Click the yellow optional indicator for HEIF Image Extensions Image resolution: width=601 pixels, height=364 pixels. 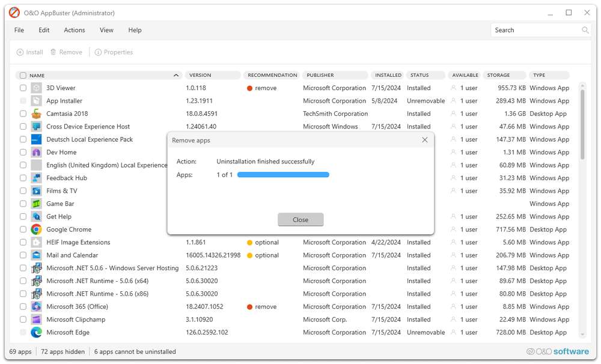click(249, 243)
